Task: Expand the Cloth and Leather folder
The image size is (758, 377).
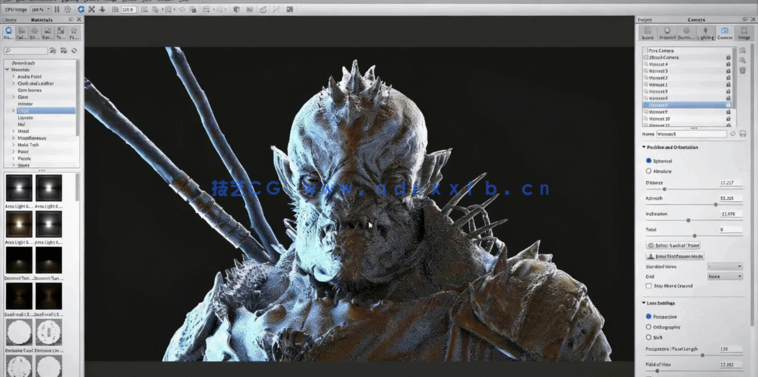Action: tap(14, 83)
